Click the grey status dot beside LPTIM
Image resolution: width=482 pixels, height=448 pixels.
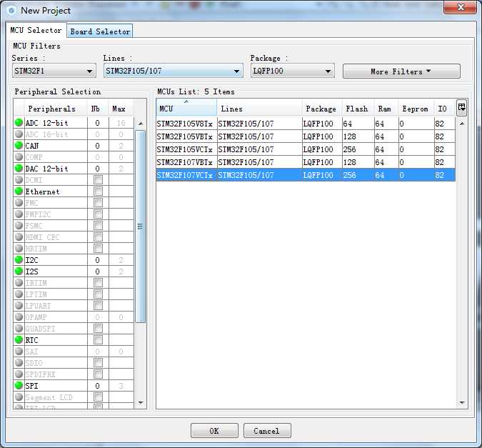pos(19,294)
